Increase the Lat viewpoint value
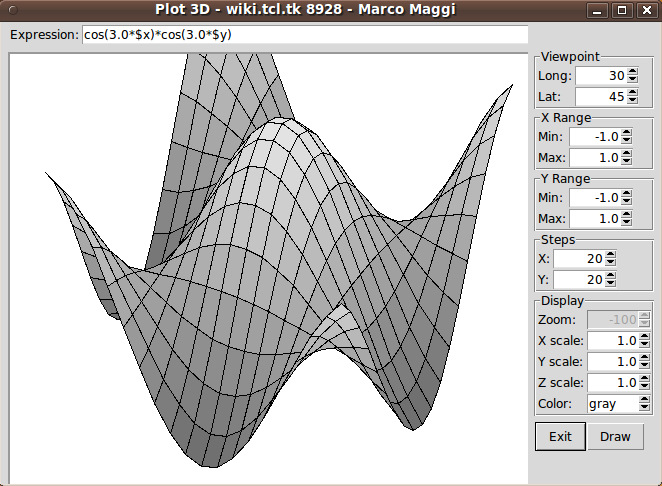 [x=632, y=93]
